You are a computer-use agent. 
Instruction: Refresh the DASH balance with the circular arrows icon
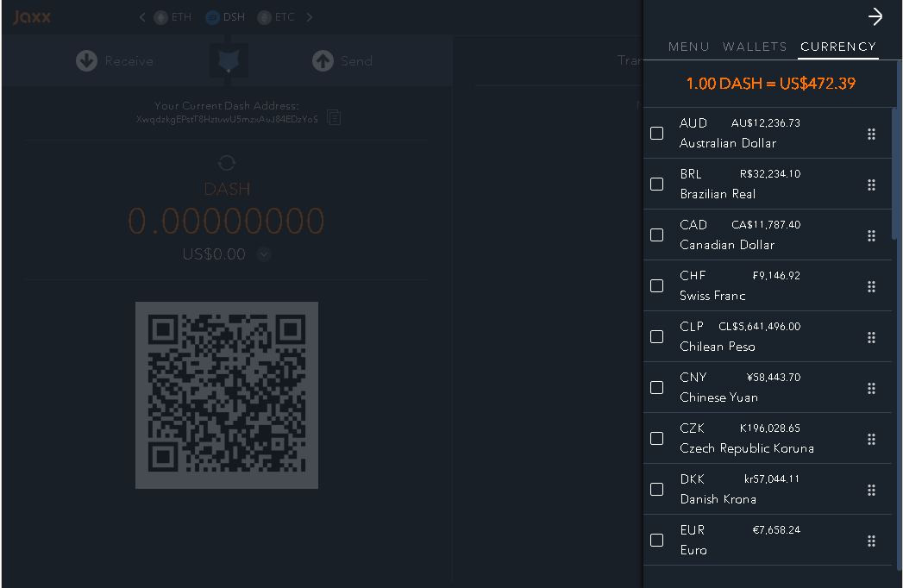pyautogui.click(x=226, y=163)
